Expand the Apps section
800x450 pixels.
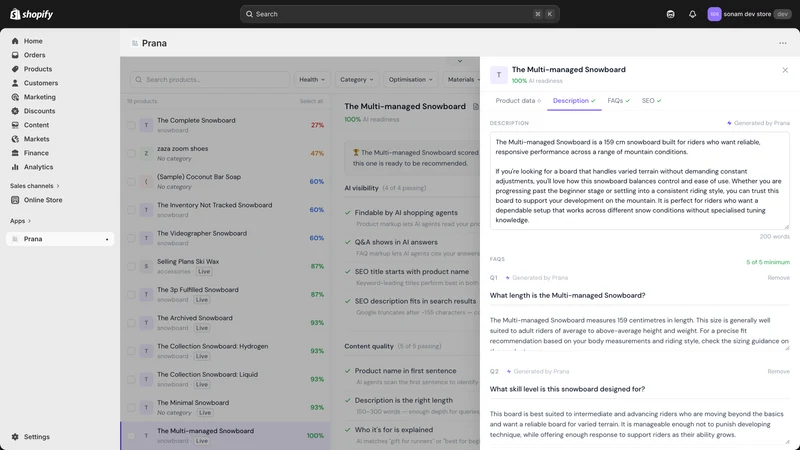point(20,221)
